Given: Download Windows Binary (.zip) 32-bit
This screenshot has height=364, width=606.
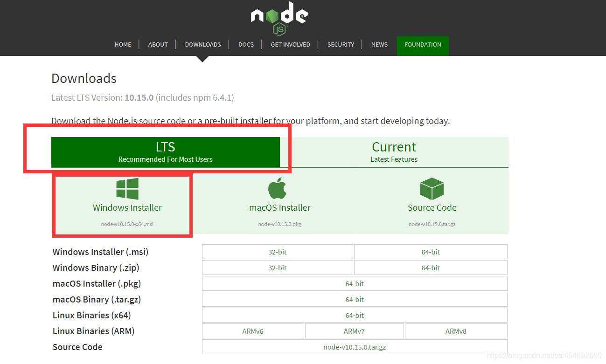Looking at the screenshot, I should click(x=278, y=268).
